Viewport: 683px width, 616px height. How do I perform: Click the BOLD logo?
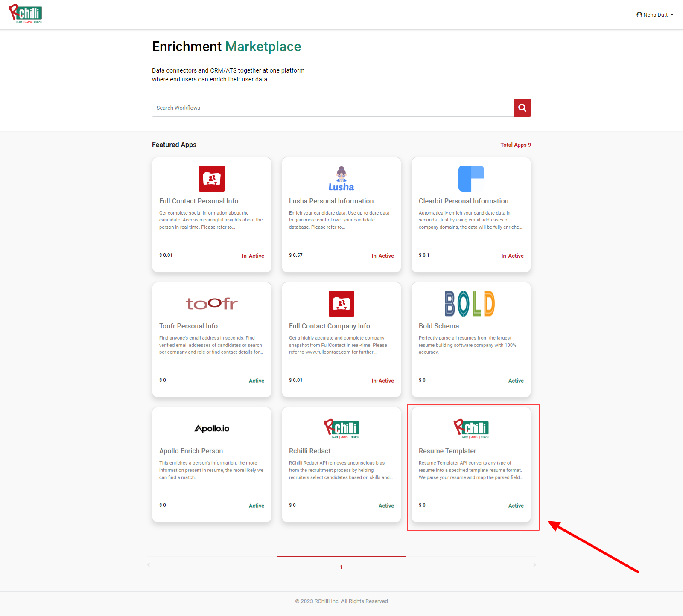tap(470, 303)
